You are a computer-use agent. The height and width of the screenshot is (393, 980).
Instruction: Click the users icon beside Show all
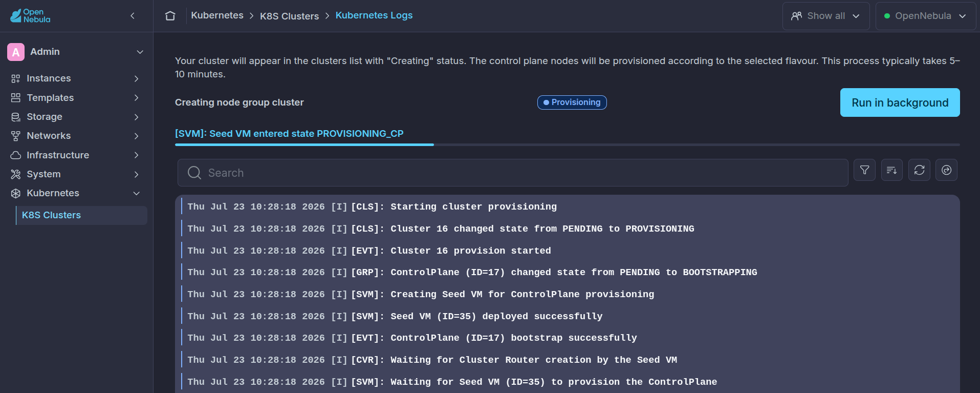pyautogui.click(x=797, y=16)
